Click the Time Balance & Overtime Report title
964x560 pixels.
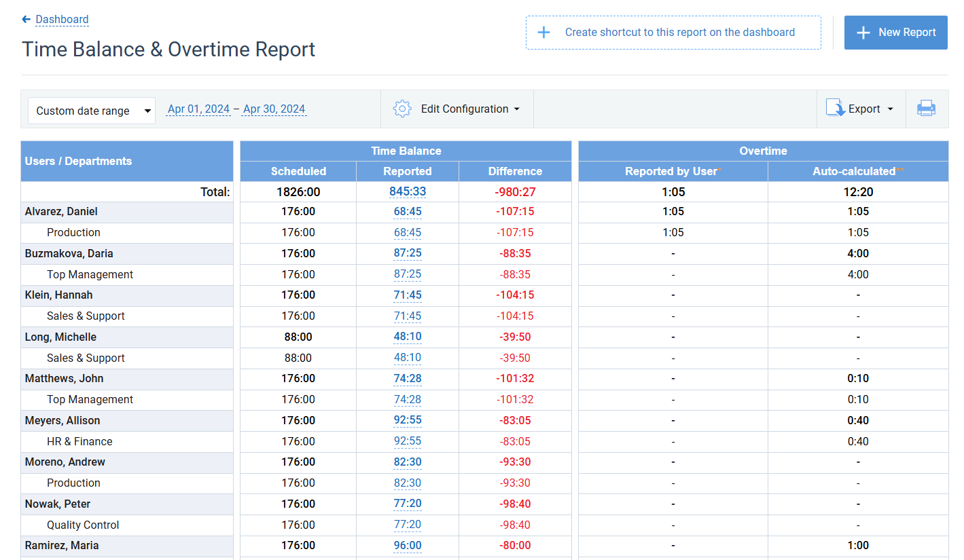click(168, 50)
